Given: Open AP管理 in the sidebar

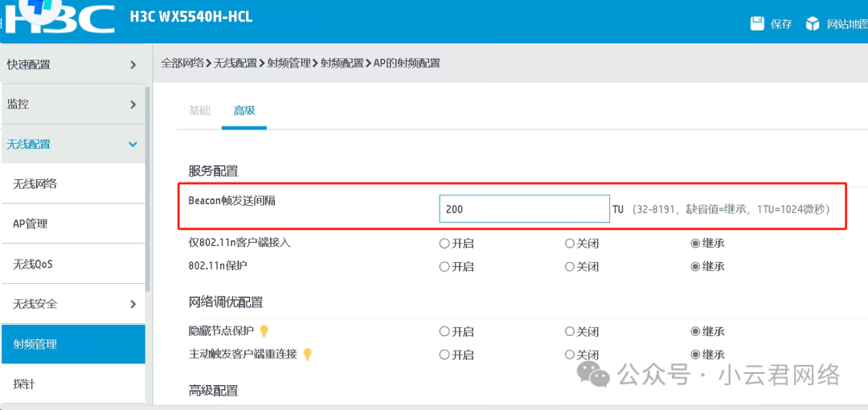Looking at the screenshot, I should coord(31,224).
